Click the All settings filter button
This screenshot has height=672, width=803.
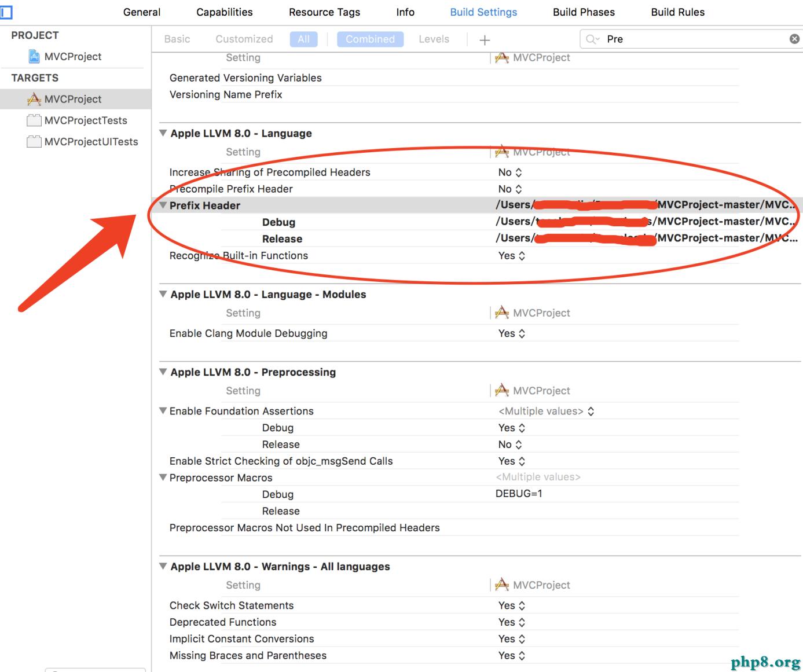303,39
